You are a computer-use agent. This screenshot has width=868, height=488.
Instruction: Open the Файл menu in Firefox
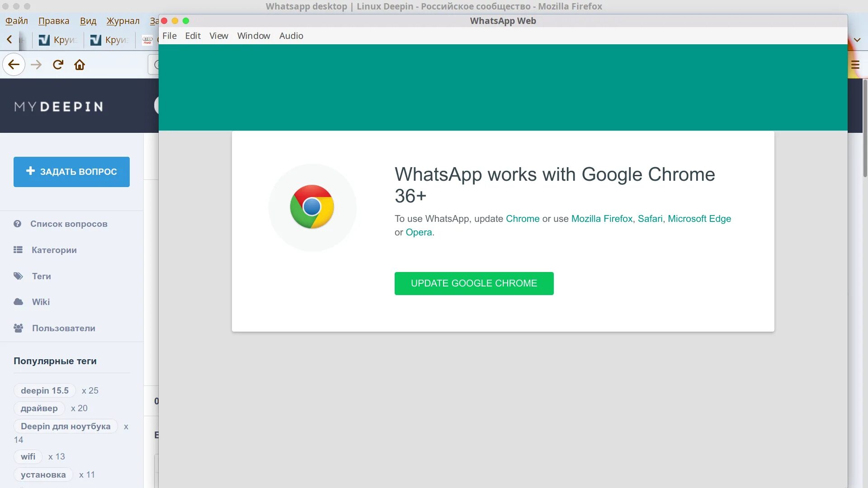(x=17, y=21)
